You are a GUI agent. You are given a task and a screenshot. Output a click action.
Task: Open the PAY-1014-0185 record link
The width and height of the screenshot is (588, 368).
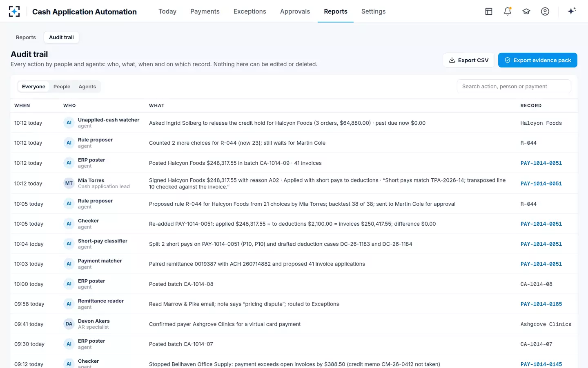click(x=541, y=304)
